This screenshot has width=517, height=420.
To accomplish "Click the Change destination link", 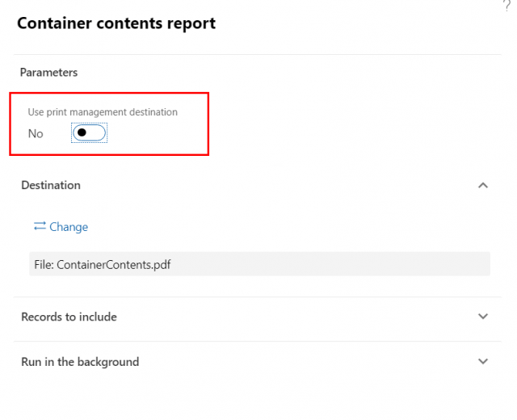I will pos(69,227).
